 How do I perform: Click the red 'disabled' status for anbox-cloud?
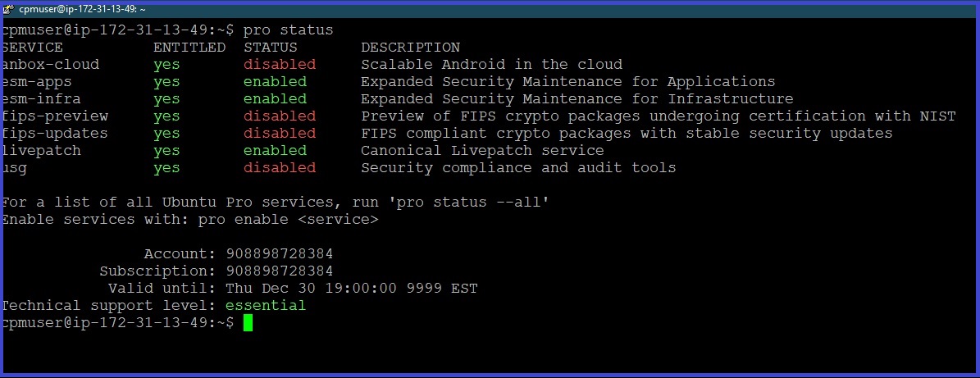click(280, 64)
